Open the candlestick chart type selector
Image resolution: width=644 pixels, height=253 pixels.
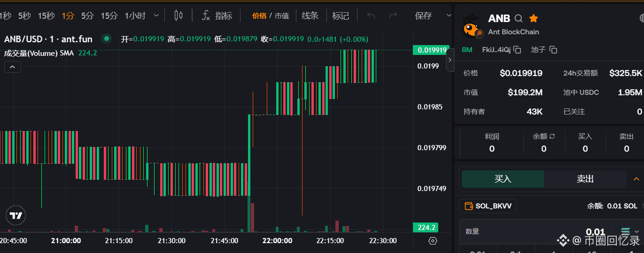click(x=178, y=15)
